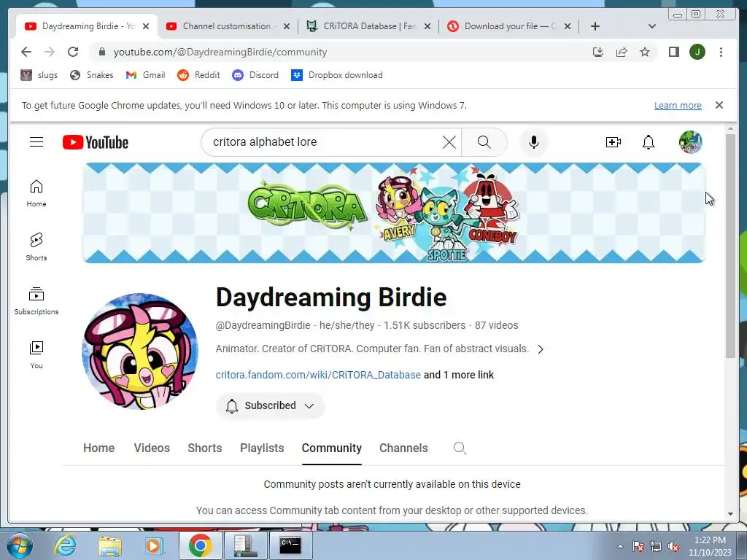Open the Chrome profile J avatar
Viewport: 747px width, 560px height.
(x=697, y=52)
